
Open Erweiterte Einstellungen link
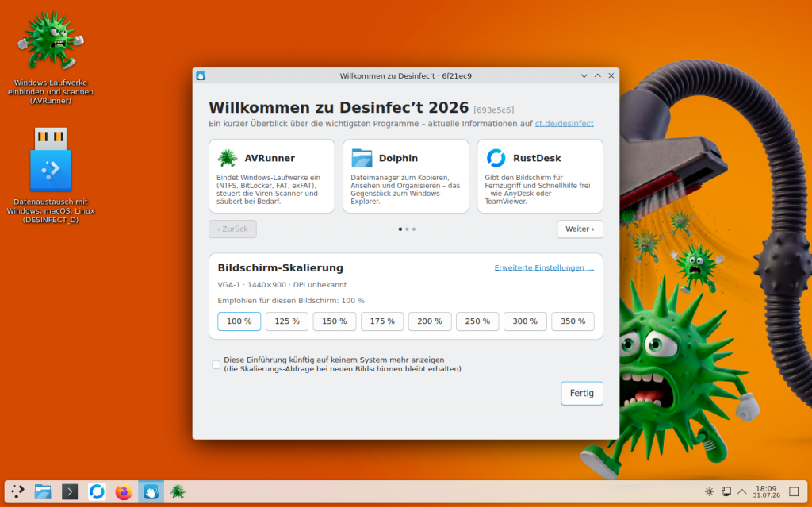(x=544, y=268)
